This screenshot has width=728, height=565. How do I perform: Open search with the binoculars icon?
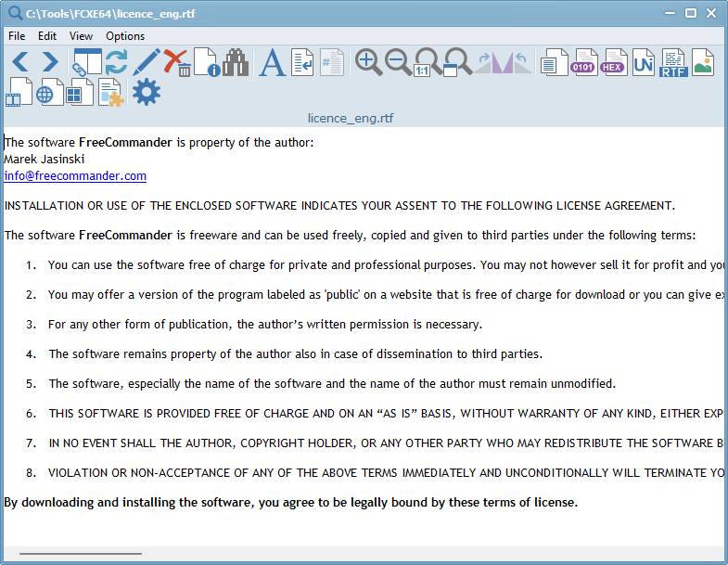click(x=236, y=62)
